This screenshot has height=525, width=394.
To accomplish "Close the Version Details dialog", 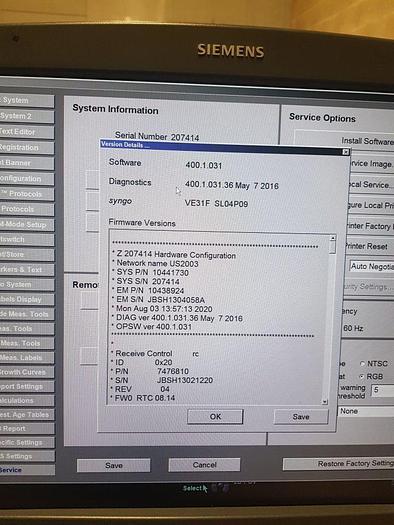I will (x=345, y=152).
